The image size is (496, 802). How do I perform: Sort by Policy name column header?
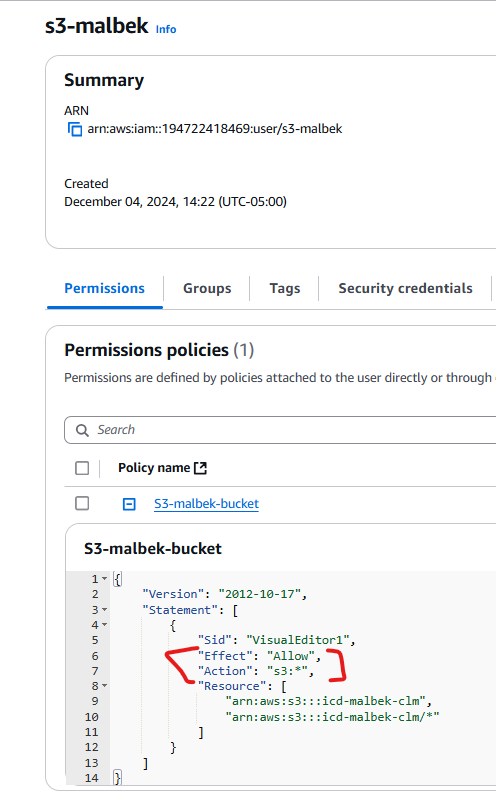(x=154, y=468)
